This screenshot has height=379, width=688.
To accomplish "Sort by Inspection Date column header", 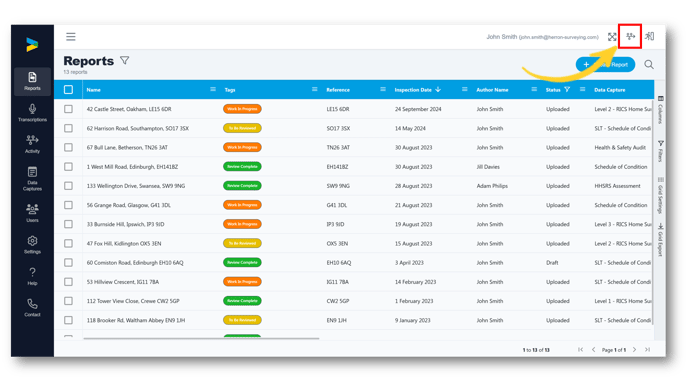I will point(413,89).
